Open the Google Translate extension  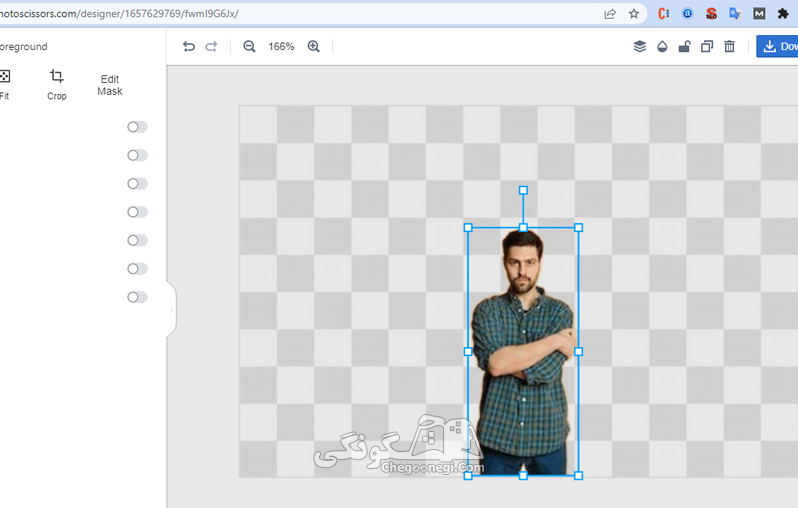735,14
